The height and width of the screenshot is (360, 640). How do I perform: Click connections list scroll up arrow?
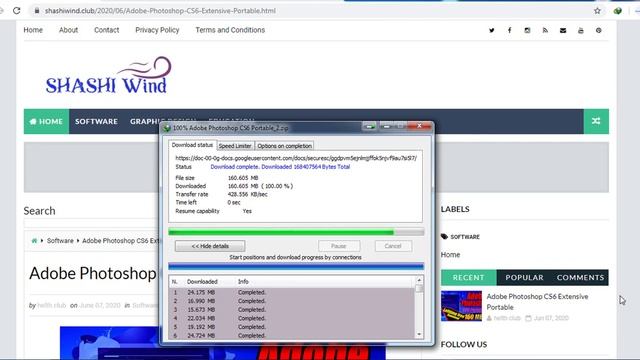coord(419,280)
